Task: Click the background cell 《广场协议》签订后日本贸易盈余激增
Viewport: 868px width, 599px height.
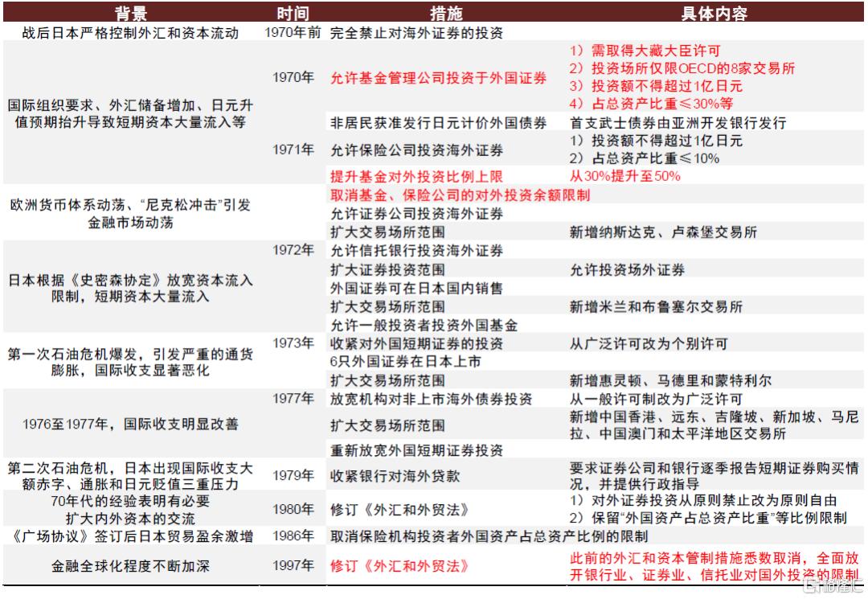Action: point(131,536)
